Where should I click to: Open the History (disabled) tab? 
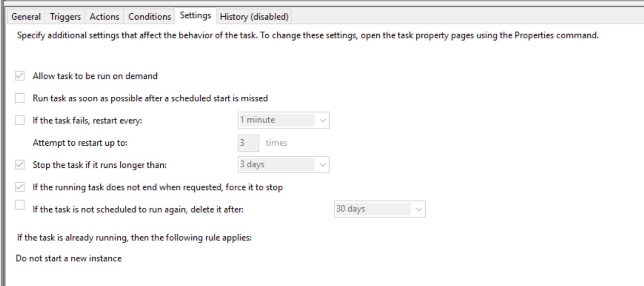[x=254, y=16]
